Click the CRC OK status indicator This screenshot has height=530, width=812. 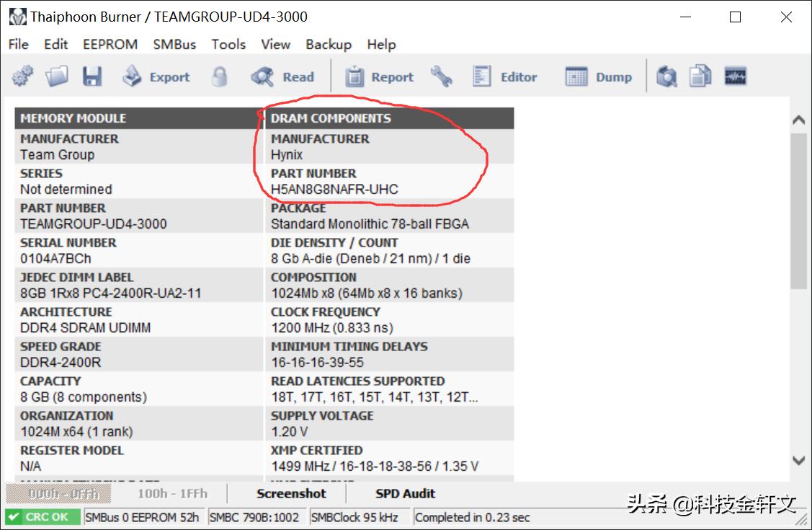(43, 517)
